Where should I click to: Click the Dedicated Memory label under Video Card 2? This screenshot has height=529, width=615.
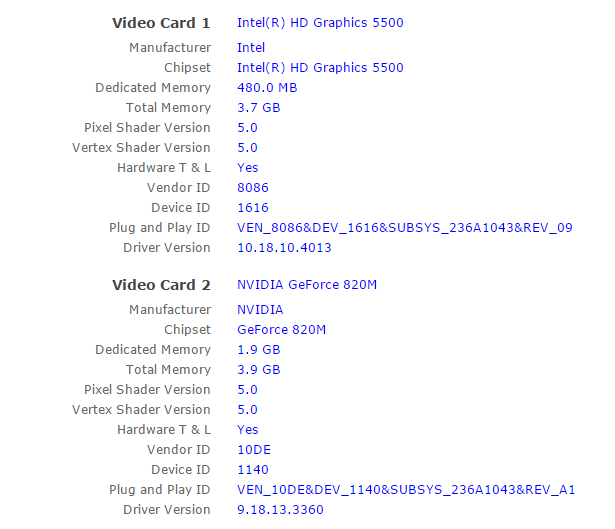[x=153, y=349]
